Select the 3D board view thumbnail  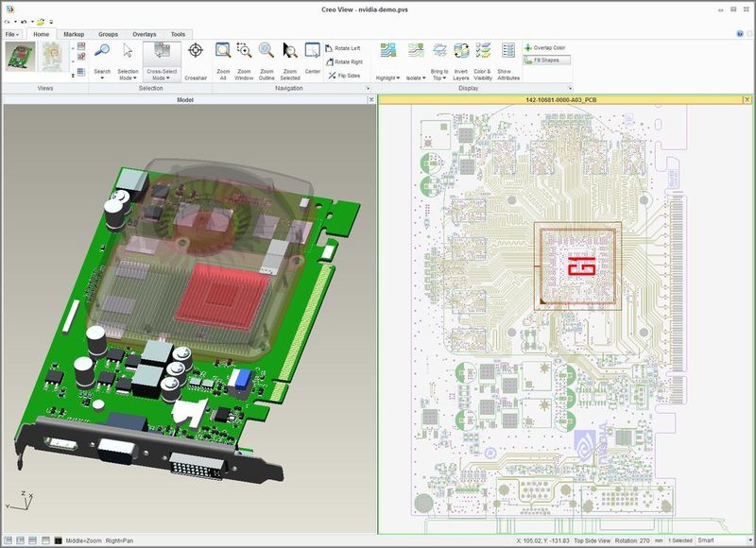(x=20, y=58)
